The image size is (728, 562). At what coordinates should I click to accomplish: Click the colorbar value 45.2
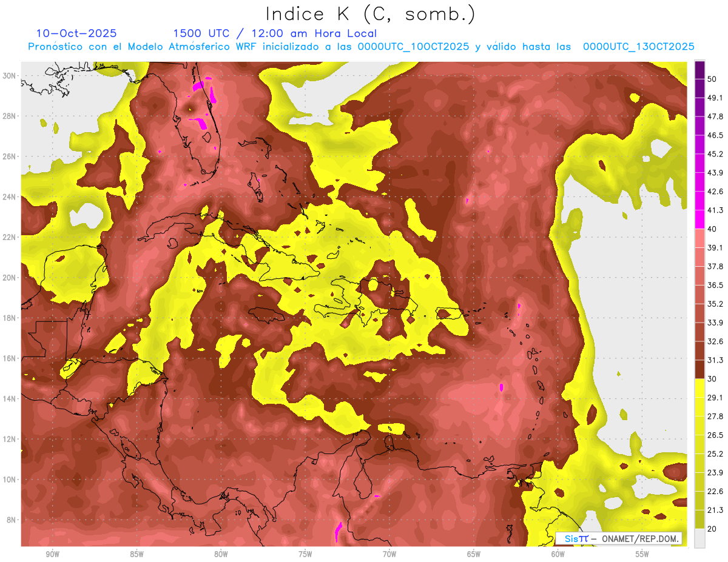[715, 154]
